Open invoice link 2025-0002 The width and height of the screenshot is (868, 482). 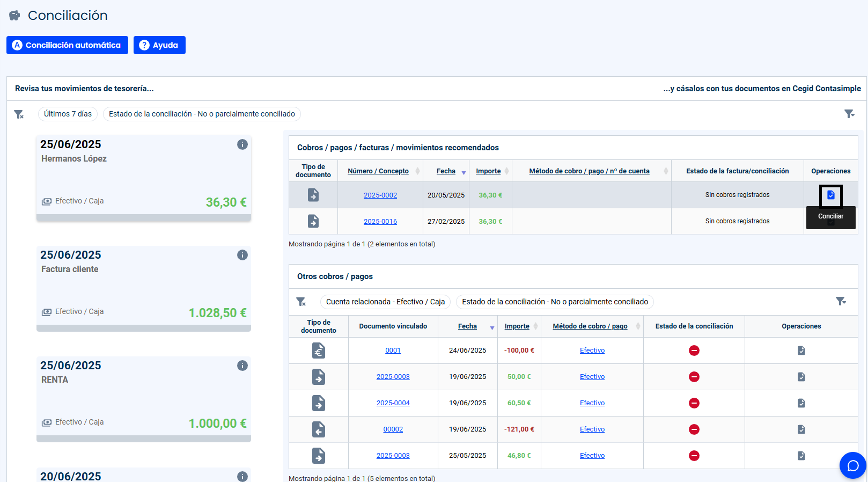(x=380, y=195)
